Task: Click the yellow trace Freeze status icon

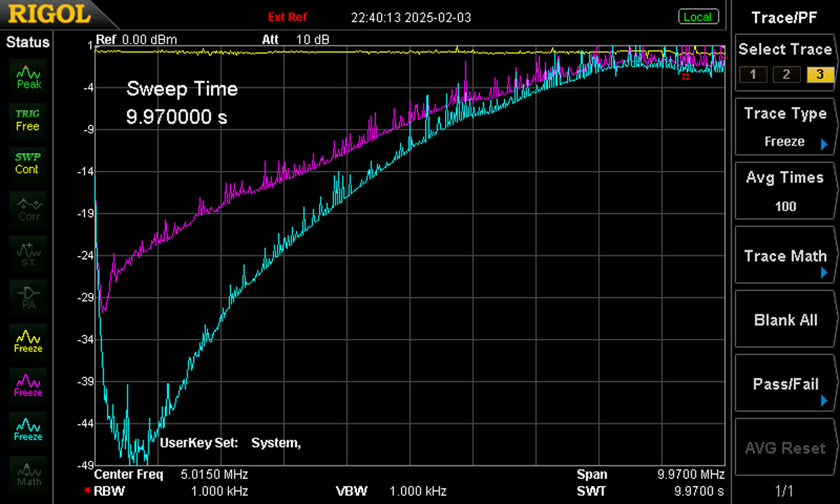Action: tap(28, 342)
